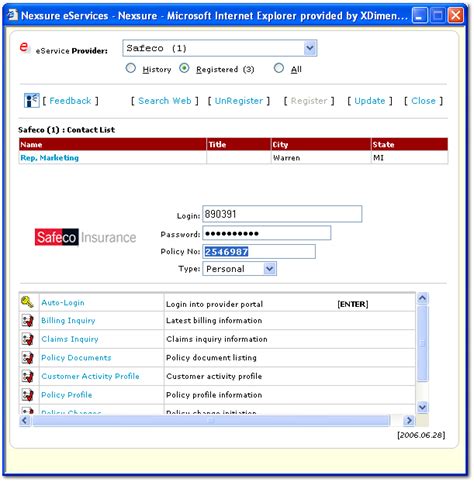
Task: Click the horizontal scrollbar left arrow
Action: click(25, 420)
